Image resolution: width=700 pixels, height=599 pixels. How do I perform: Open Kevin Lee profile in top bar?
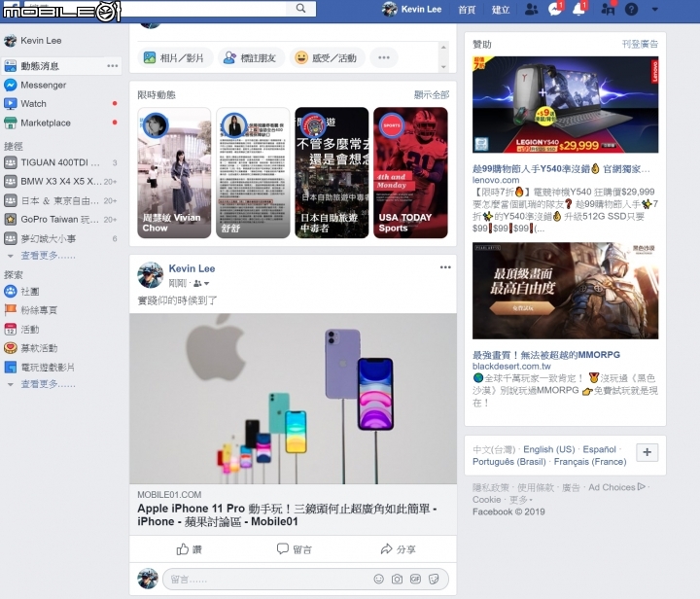pyautogui.click(x=411, y=10)
